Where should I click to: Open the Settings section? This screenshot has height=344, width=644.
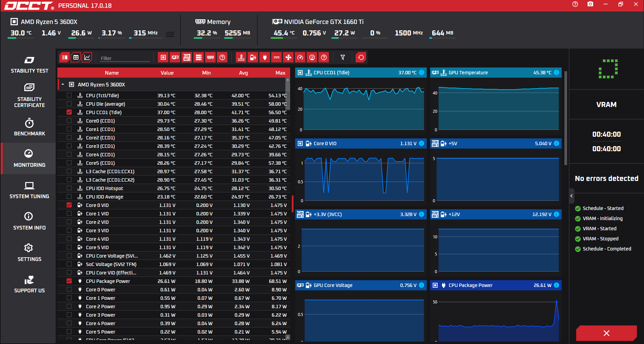point(29,253)
